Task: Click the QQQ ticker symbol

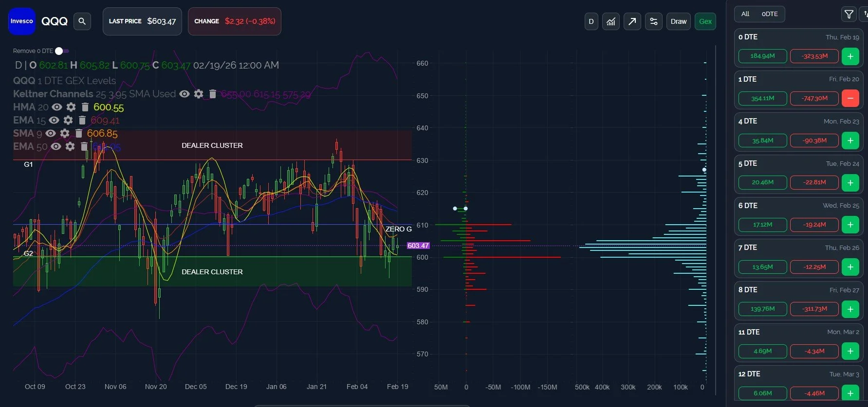Action: click(x=55, y=21)
